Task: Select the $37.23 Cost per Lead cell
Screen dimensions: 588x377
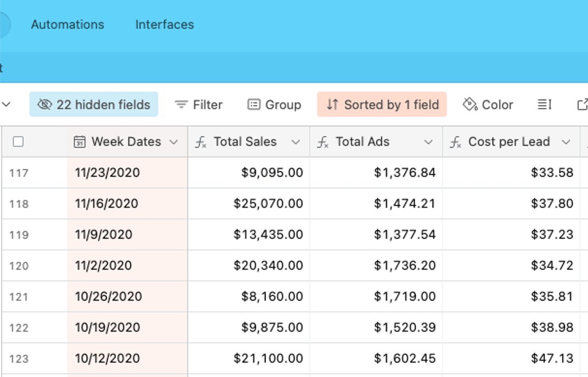Action: coord(511,234)
